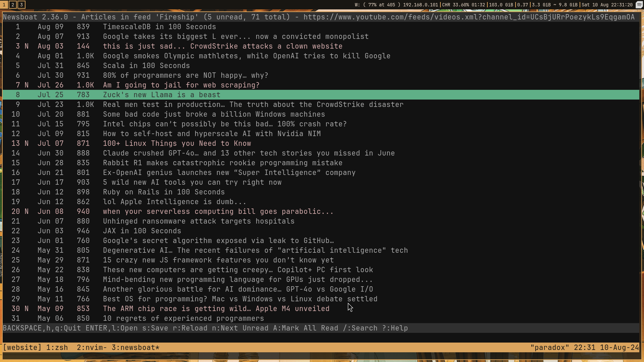Click highlighted Zuck's new Llama is a beast
The height and width of the screenshot is (362, 644).
(321, 95)
